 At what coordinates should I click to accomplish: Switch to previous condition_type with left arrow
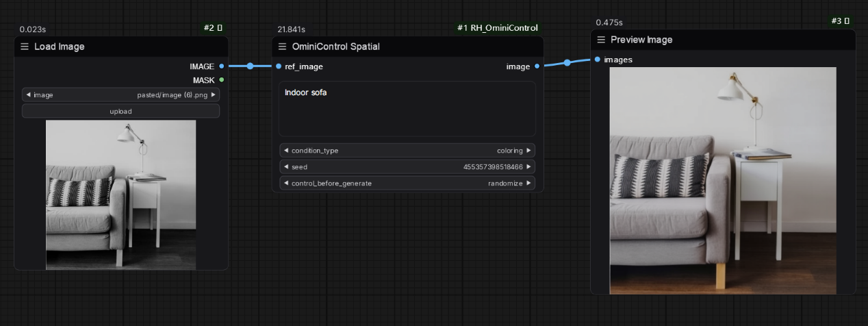(x=285, y=151)
